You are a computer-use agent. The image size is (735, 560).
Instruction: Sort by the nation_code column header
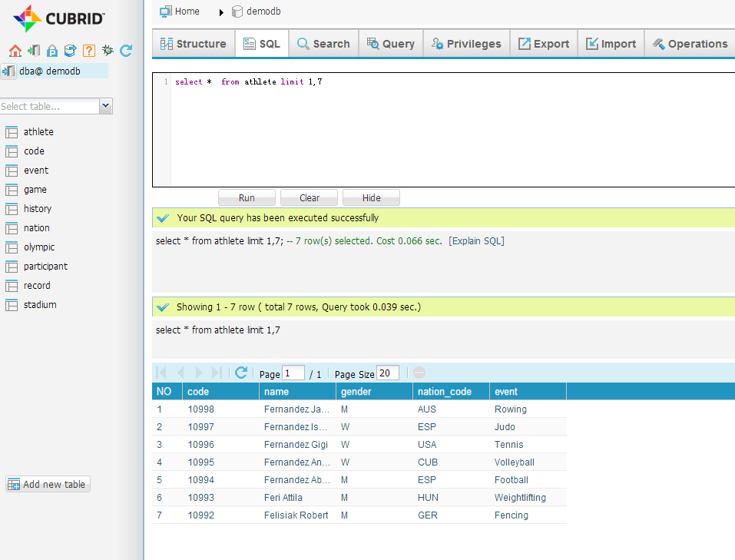[452, 392]
